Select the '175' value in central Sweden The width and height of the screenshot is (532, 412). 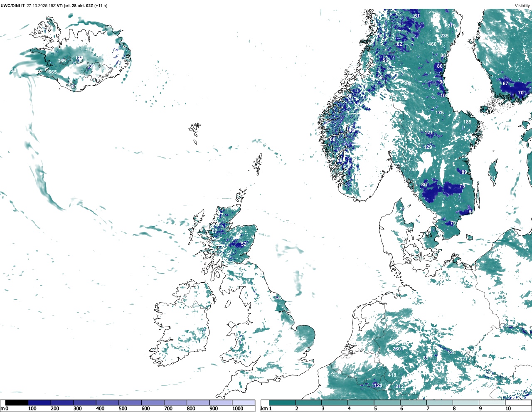(439, 113)
